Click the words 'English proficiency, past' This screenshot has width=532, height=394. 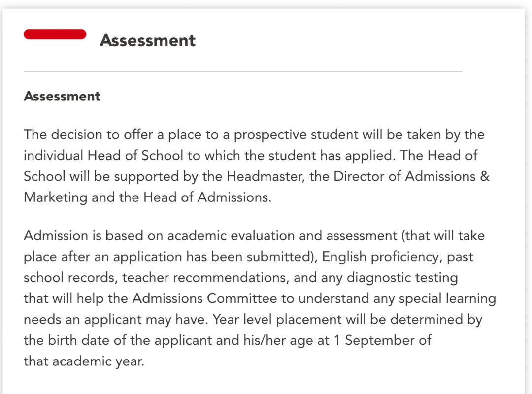point(398,257)
